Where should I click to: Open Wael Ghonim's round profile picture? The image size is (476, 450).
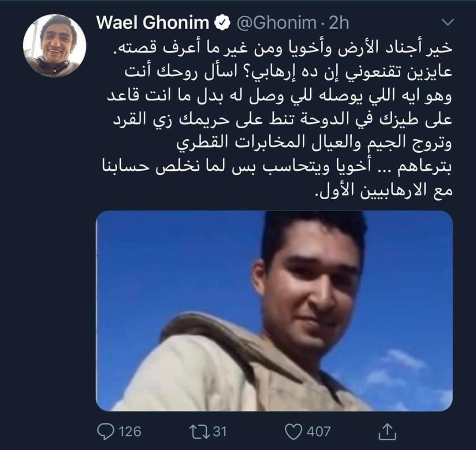[55, 46]
